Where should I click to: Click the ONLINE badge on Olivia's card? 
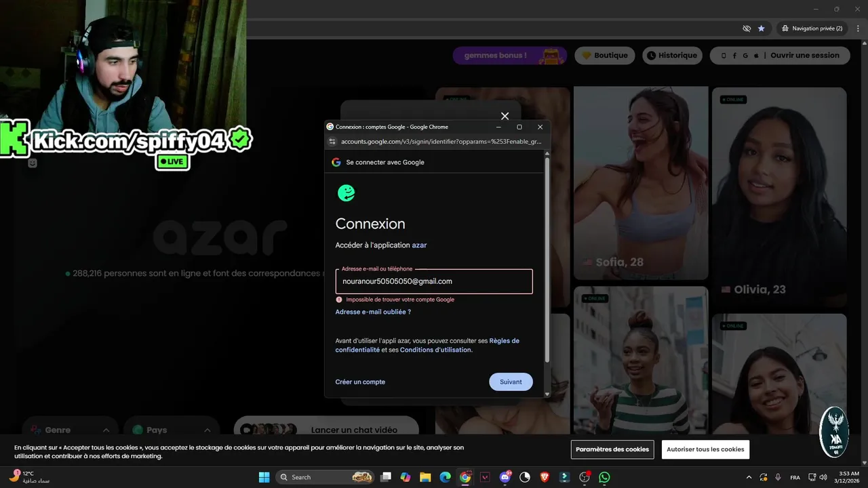[x=733, y=100]
